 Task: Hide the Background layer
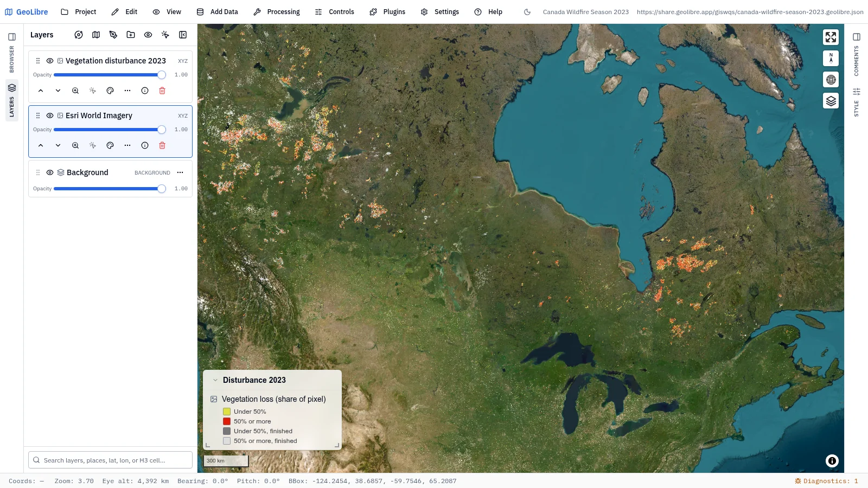50,172
